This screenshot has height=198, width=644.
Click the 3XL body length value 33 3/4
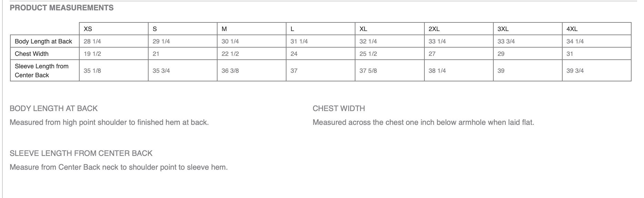506,41
